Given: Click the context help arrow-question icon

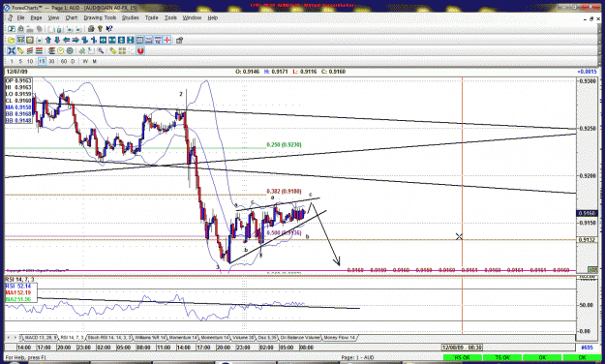Looking at the screenshot, I should point(109,29).
